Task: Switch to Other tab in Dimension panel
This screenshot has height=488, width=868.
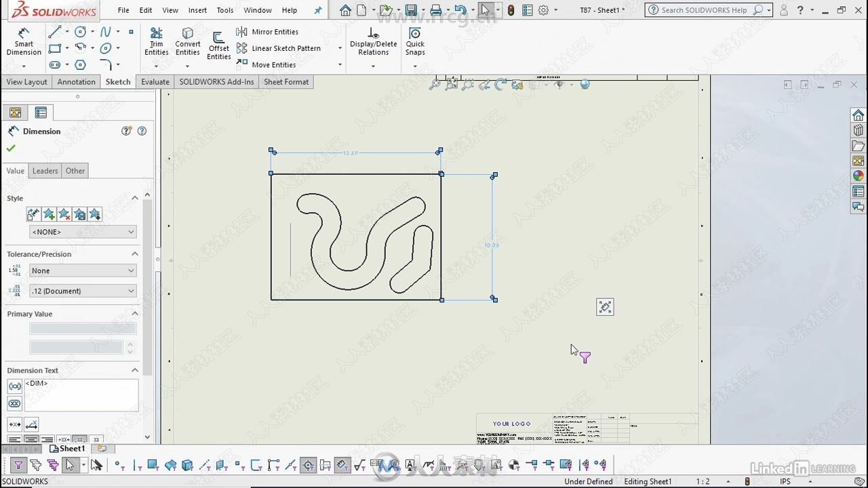Action: coord(75,171)
